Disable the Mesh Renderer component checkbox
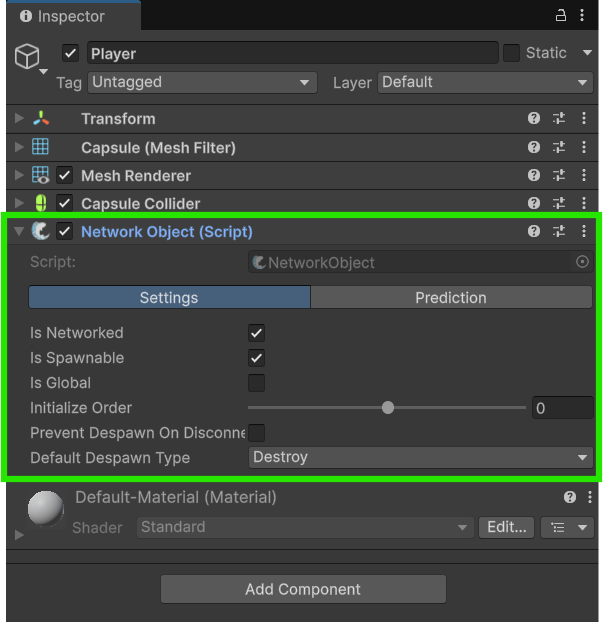This screenshot has height=622, width=603. click(x=64, y=175)
